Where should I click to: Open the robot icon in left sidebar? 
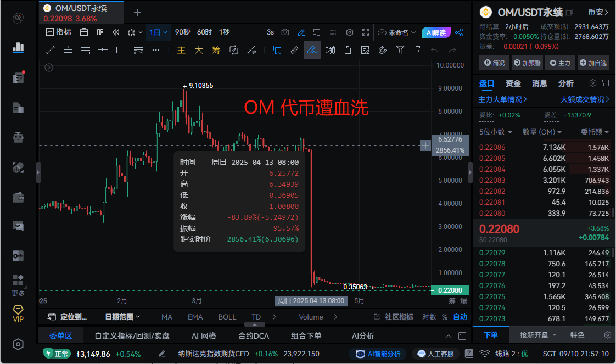18,137
